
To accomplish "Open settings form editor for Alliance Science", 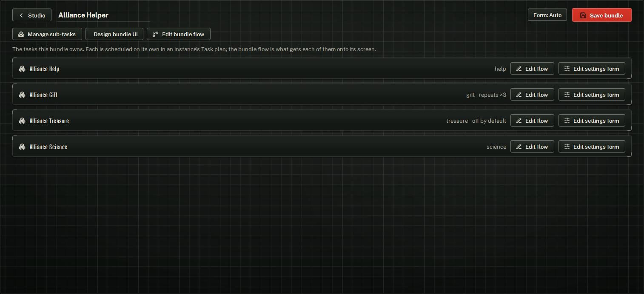I will point(592,147).
